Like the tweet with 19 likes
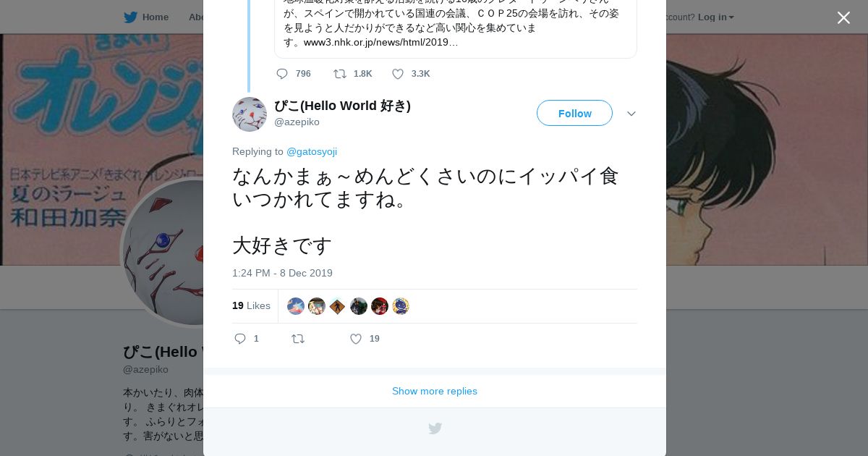The height and width of the screenshot is (456, 868). click(356, 339)
